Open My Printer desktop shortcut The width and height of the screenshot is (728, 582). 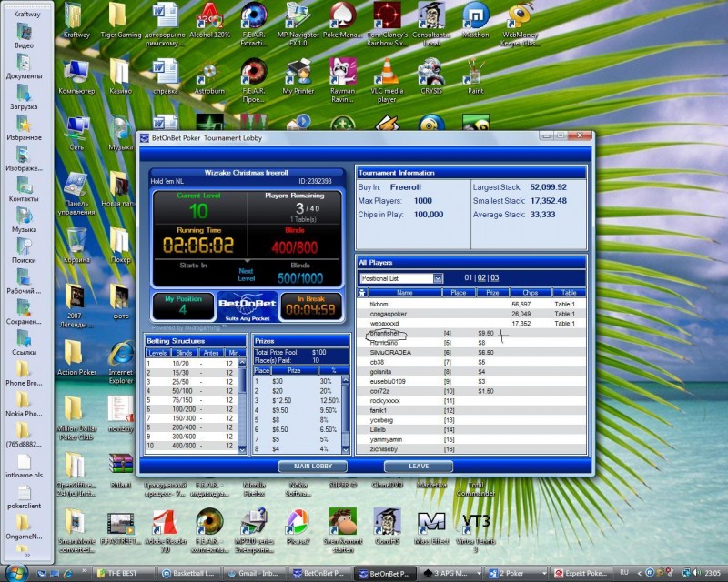pos(298,76)
